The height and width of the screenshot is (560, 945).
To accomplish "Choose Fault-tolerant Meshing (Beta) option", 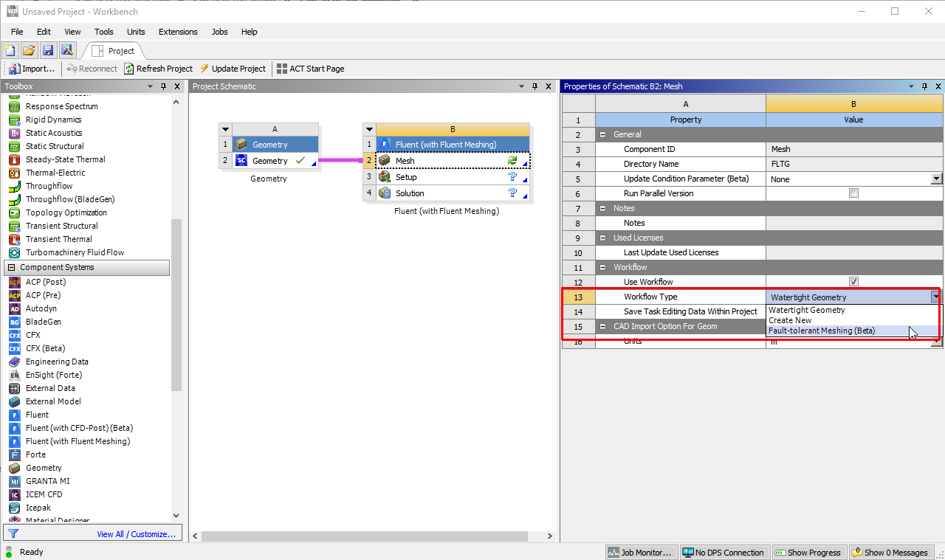I will tap(821, 331).
